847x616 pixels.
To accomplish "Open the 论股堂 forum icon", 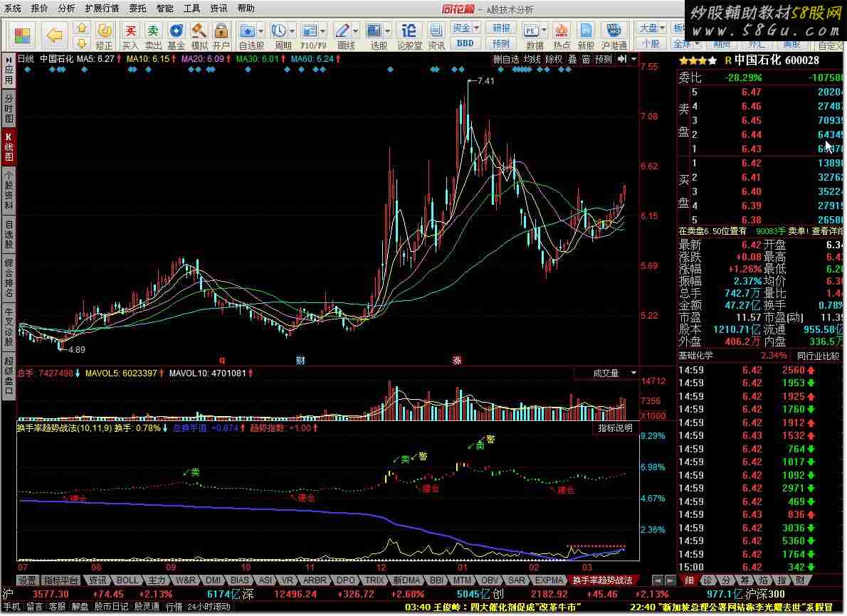I will click(409, 36).
